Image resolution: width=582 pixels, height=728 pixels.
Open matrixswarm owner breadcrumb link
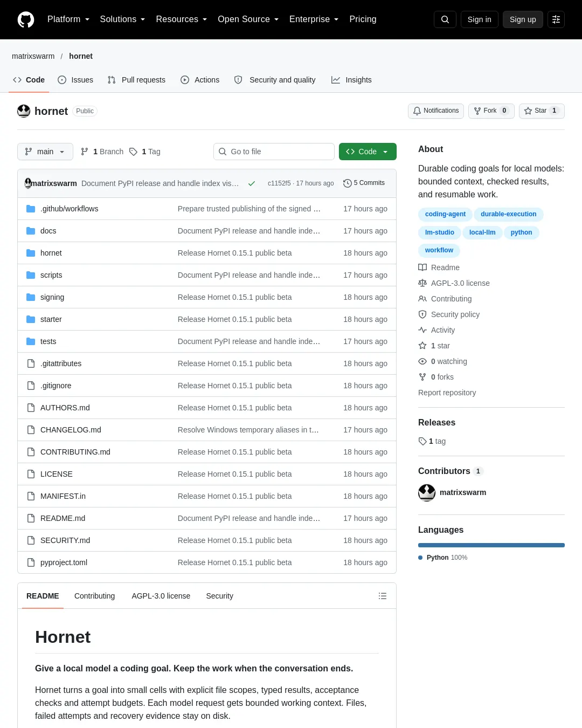[33, 56]
